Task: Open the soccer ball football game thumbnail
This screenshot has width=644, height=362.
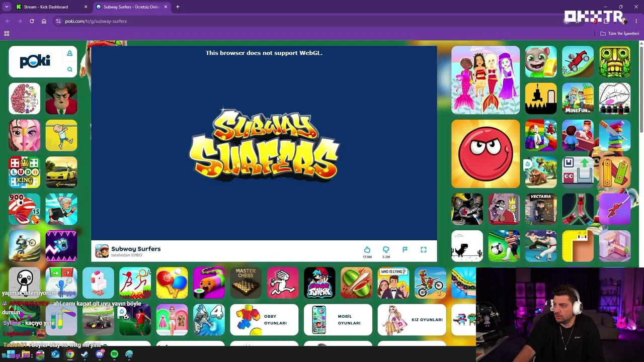Action: 504,246
